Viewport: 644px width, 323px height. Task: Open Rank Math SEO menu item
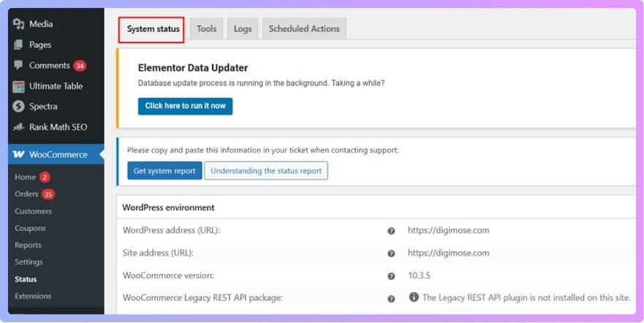pos(58,127)
